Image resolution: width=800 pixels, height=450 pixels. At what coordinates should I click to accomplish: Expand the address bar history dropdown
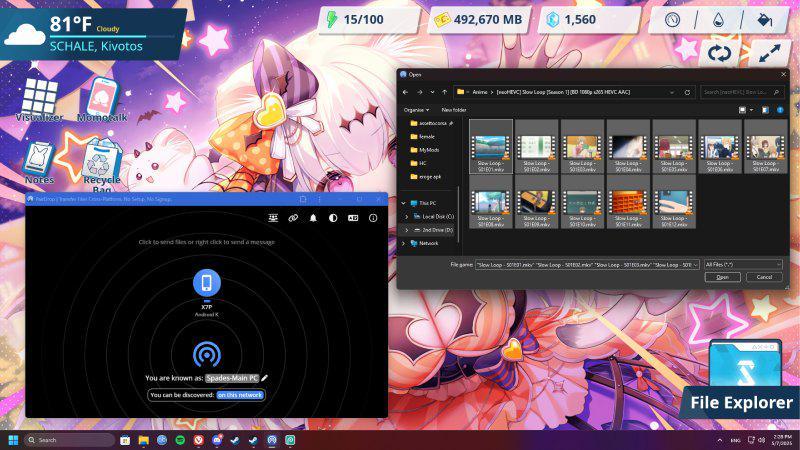(x=672, y=92)
